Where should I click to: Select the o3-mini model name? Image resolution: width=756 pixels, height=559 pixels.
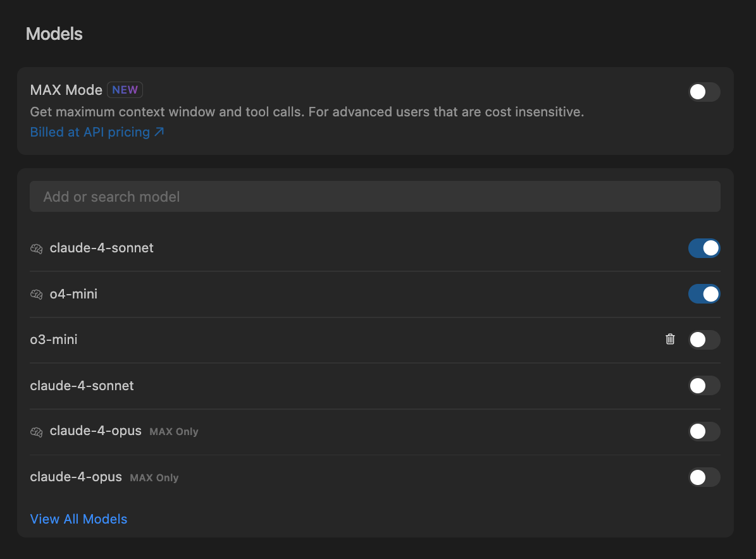(x=54, y=340)
